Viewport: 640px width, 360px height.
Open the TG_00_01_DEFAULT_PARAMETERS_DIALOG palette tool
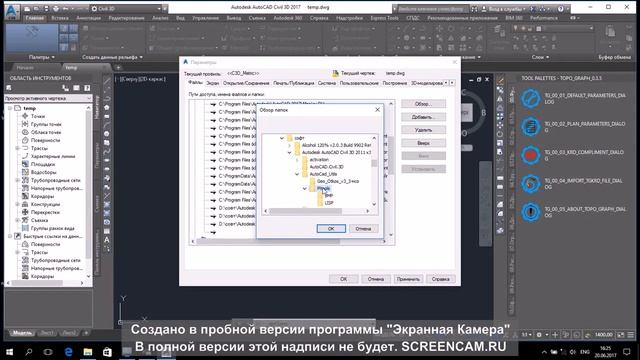[x=531, y=99]
